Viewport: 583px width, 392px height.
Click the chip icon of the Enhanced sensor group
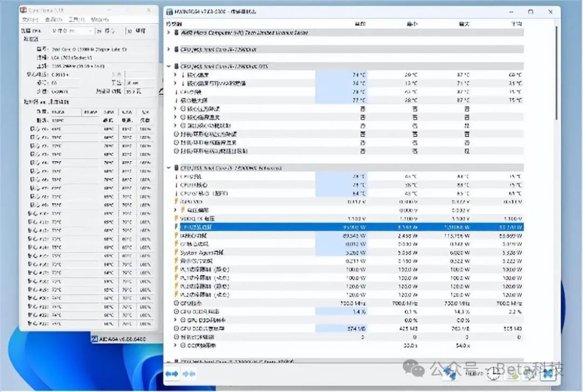pos(177,168)
